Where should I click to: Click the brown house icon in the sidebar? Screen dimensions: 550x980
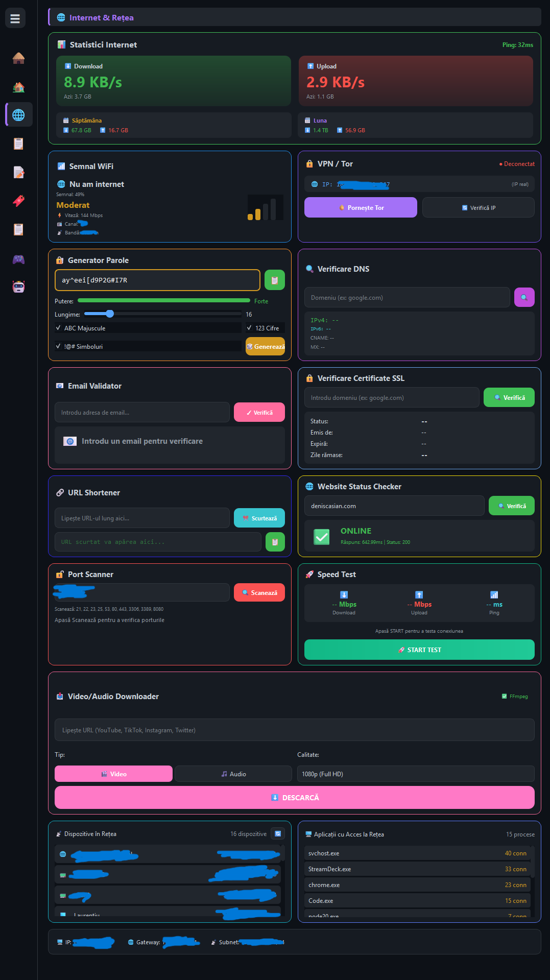(x=18, y=58)
